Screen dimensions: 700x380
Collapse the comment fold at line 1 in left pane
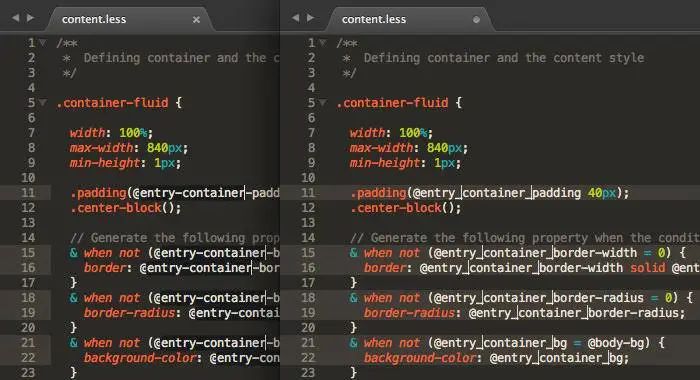coord(43,43)
